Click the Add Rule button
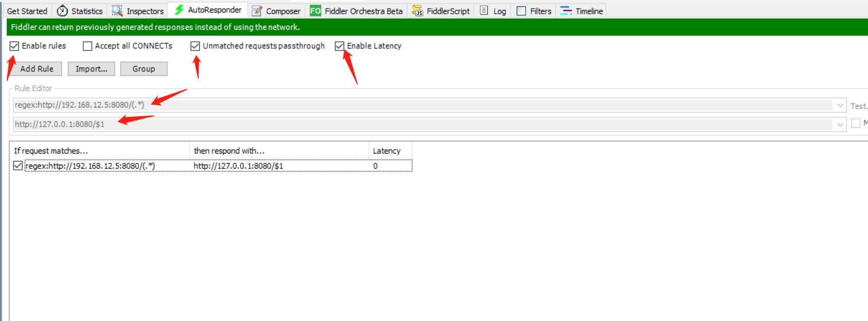 click(x=37, y=69)
